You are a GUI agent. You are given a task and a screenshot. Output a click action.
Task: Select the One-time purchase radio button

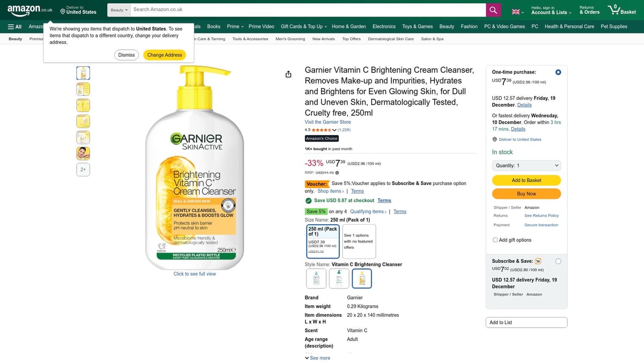558,71
